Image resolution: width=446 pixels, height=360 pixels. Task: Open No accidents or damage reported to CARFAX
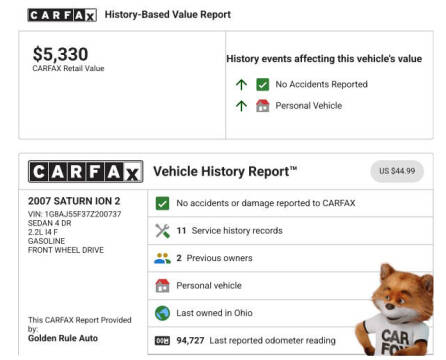point(290,203)
